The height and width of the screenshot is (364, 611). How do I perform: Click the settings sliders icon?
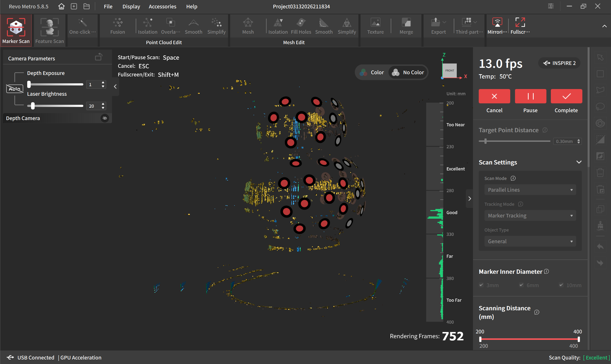pyautogui.click(x=551, y=6)
